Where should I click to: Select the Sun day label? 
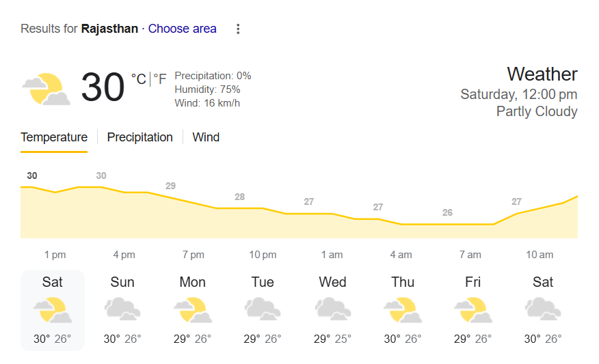(x=122, y=282)
